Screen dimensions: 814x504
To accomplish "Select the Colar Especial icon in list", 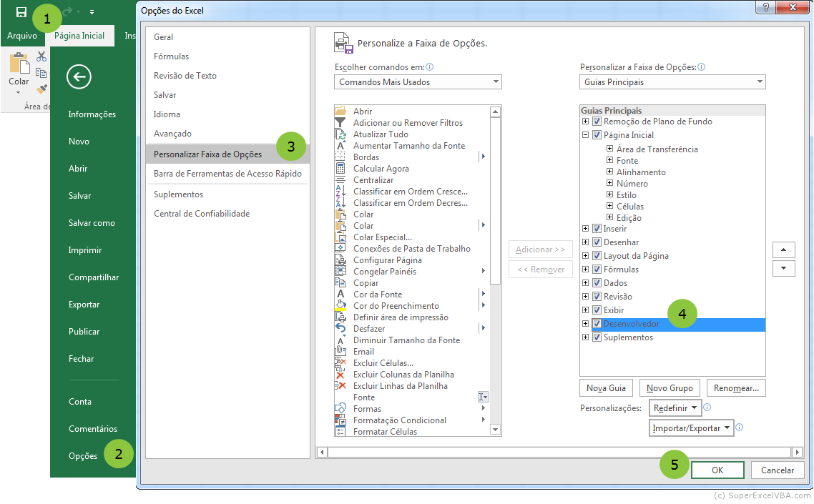I will pos(340,237).
